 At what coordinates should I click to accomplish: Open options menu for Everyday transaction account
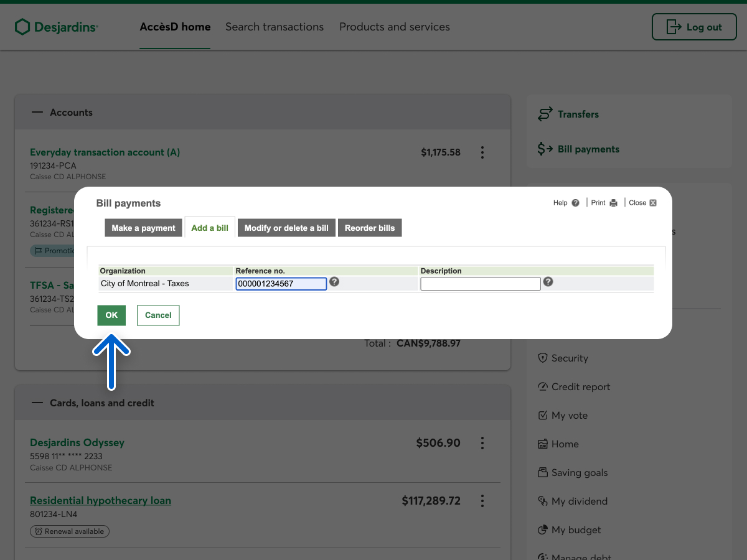(x=482, y=152)
